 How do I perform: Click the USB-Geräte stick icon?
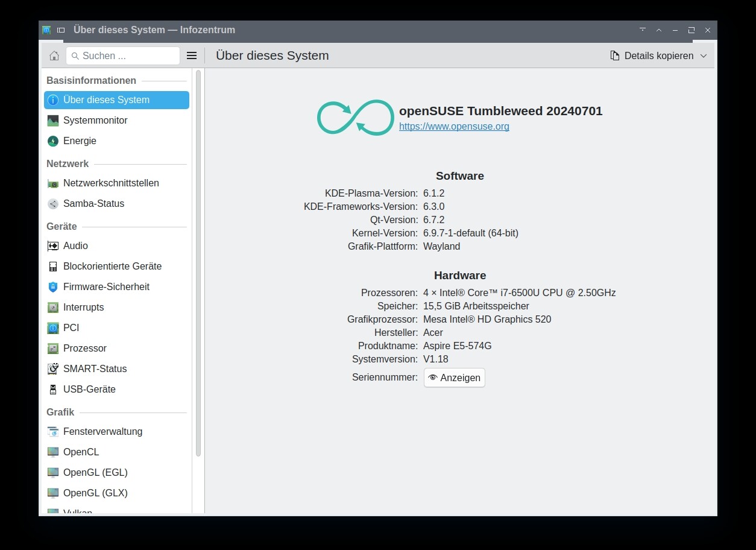pos(53,390)
